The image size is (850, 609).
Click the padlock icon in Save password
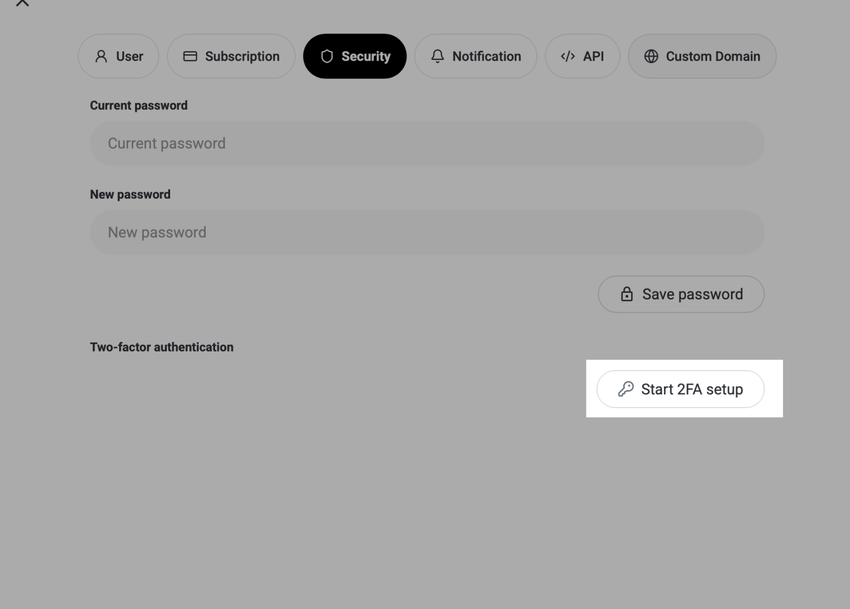coord(626,294)
